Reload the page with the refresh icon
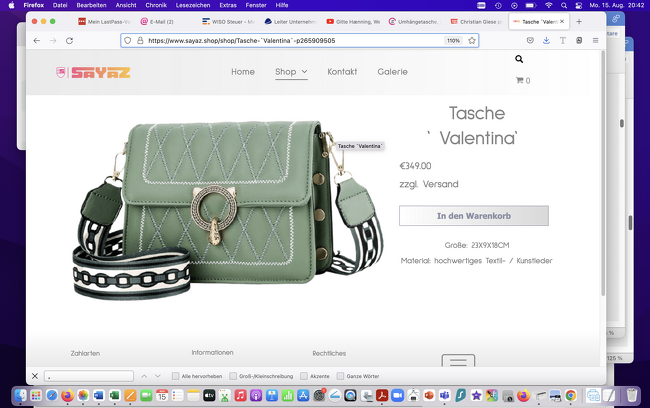The image size is (650, 408). tap(70, 41)
